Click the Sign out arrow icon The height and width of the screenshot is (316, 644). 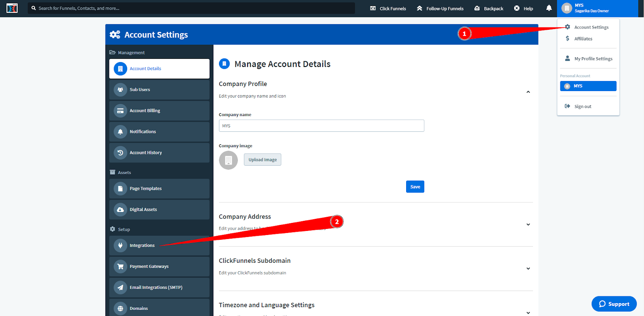(x=568, y=106)
